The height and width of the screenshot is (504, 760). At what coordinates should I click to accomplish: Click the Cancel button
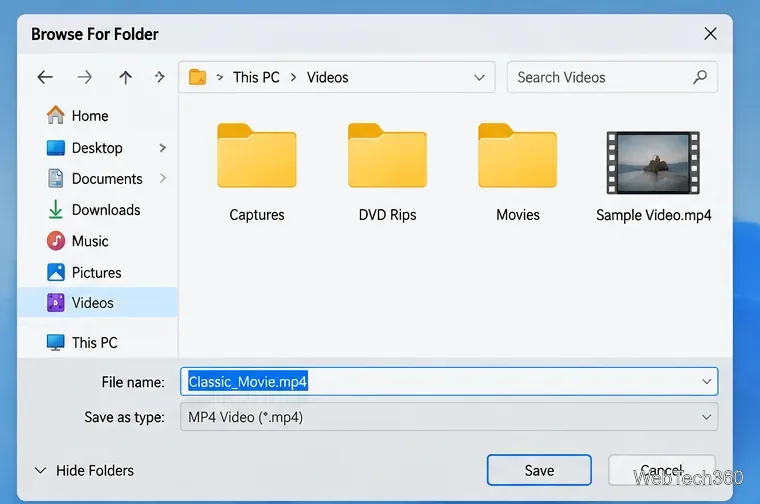[662, 470]
